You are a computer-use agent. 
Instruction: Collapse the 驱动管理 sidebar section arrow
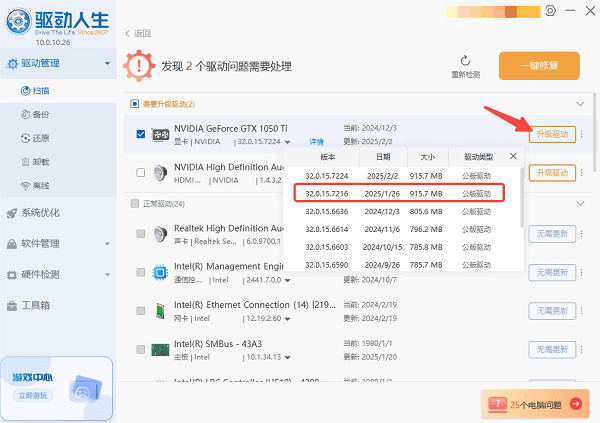pos(108,63)
